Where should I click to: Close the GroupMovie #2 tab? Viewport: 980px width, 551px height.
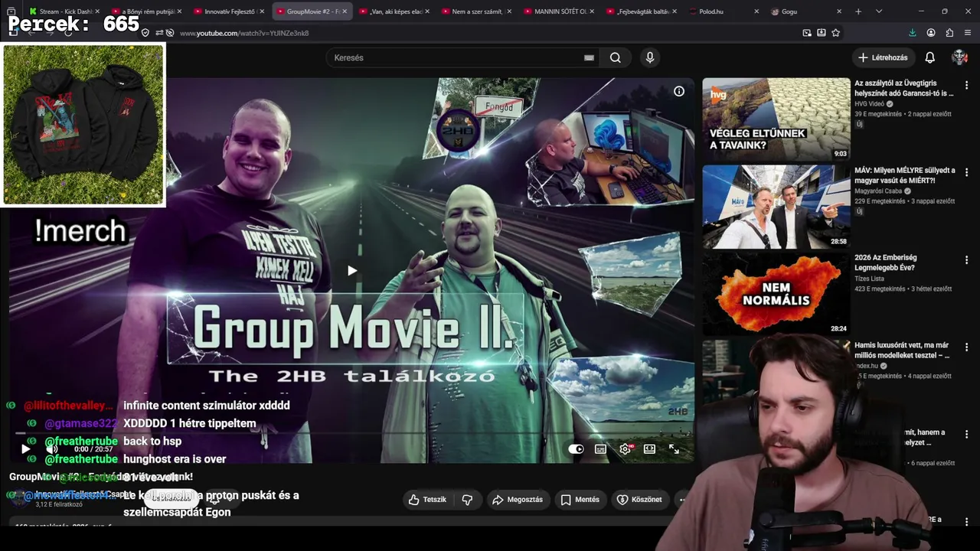coord(345,11)
